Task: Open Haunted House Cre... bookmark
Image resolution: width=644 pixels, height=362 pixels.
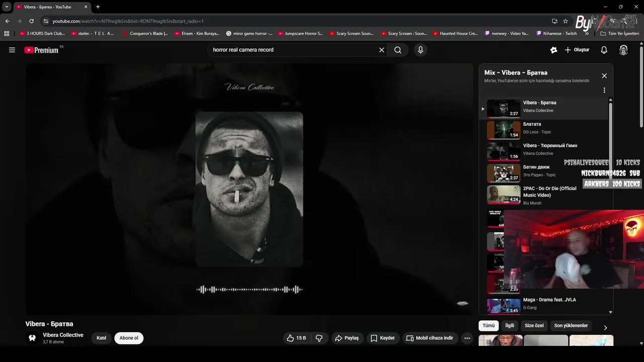Action: tap(455, 34)
